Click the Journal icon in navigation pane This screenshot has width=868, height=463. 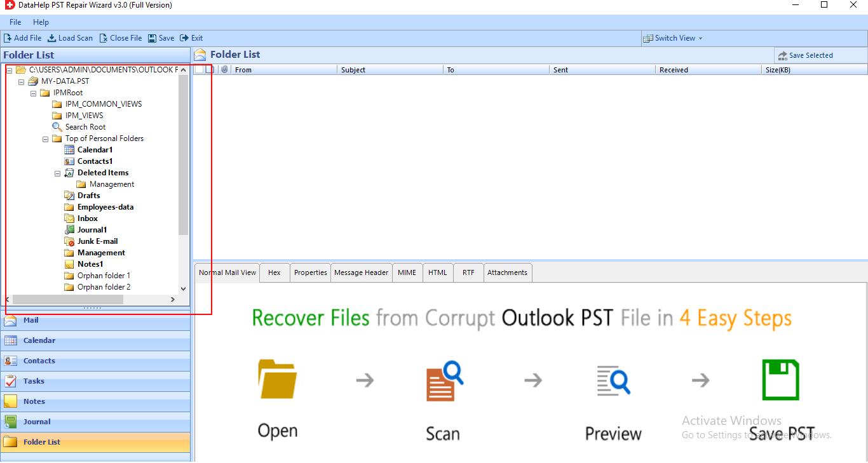(10, 422)
